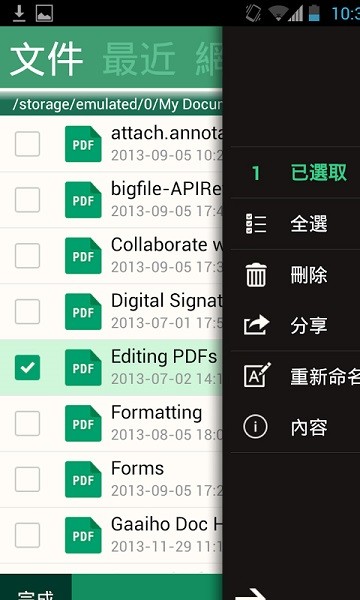Open the Forms PDF icon
This screenshot has width=360, height=600.
point(83,479)
